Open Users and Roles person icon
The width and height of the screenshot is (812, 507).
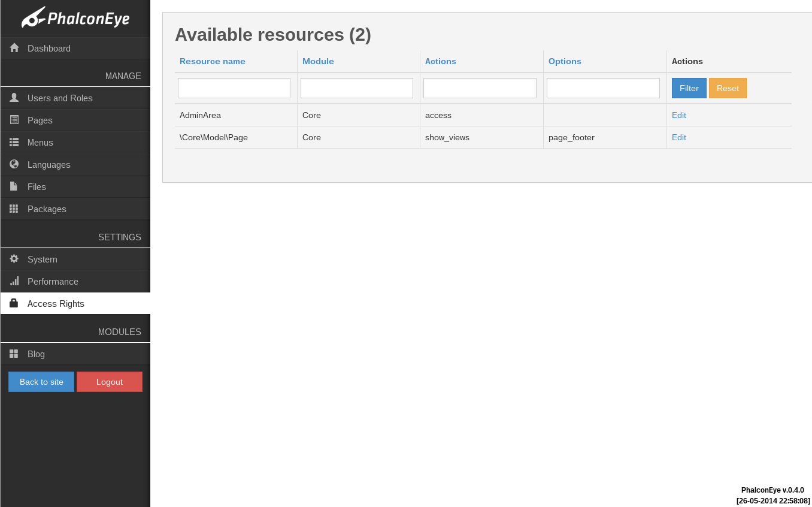(14, 98)
